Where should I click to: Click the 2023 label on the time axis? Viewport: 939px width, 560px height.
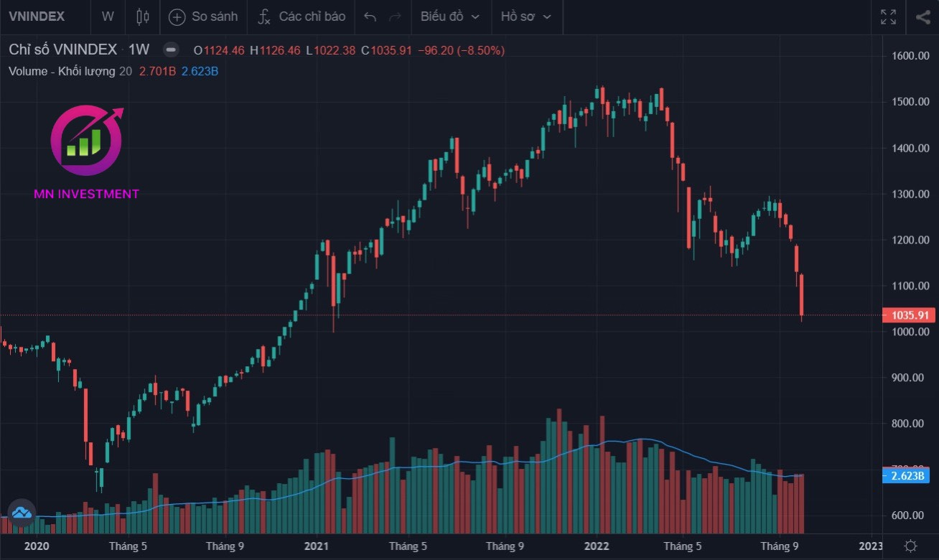point(871,546)
